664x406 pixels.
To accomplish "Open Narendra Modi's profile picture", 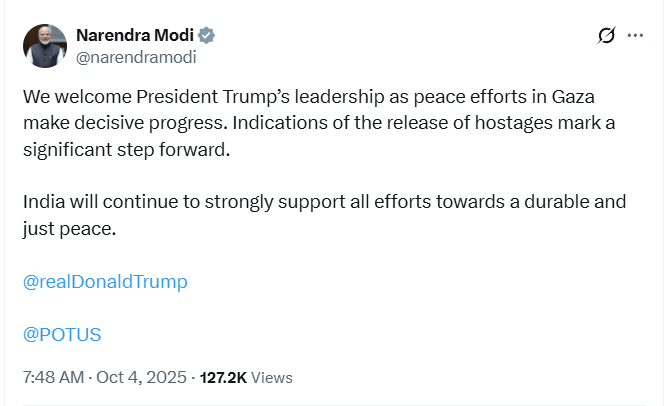I will pyautogui.click(x=45, y=46).
